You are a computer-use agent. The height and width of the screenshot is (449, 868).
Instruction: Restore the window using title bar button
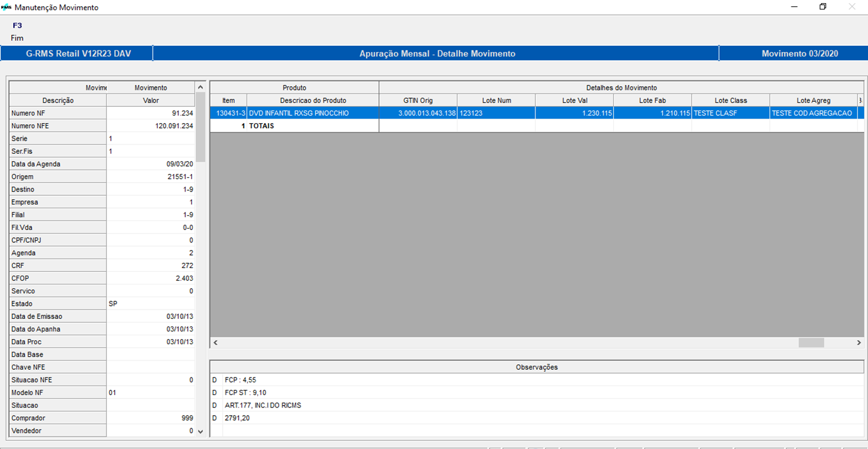tap(823, 7)
